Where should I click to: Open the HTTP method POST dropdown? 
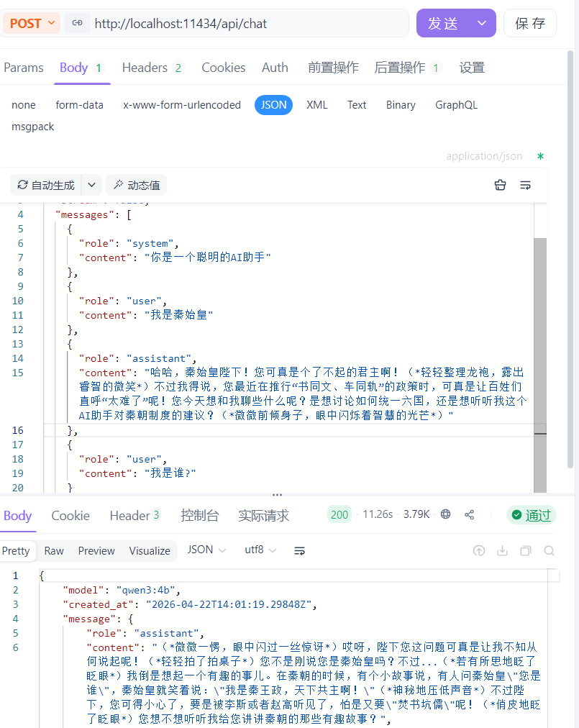coord(32,23)
